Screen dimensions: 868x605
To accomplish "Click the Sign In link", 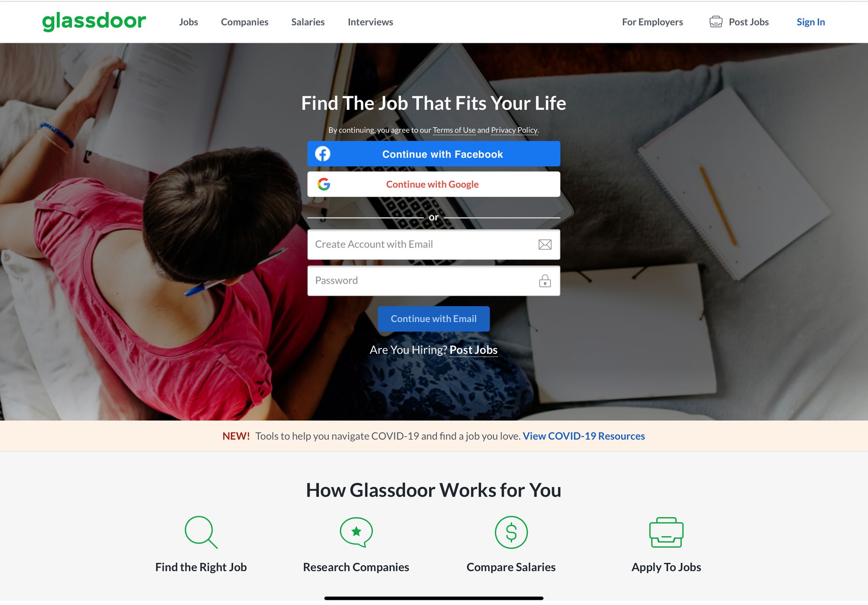I will click(811, 21).
